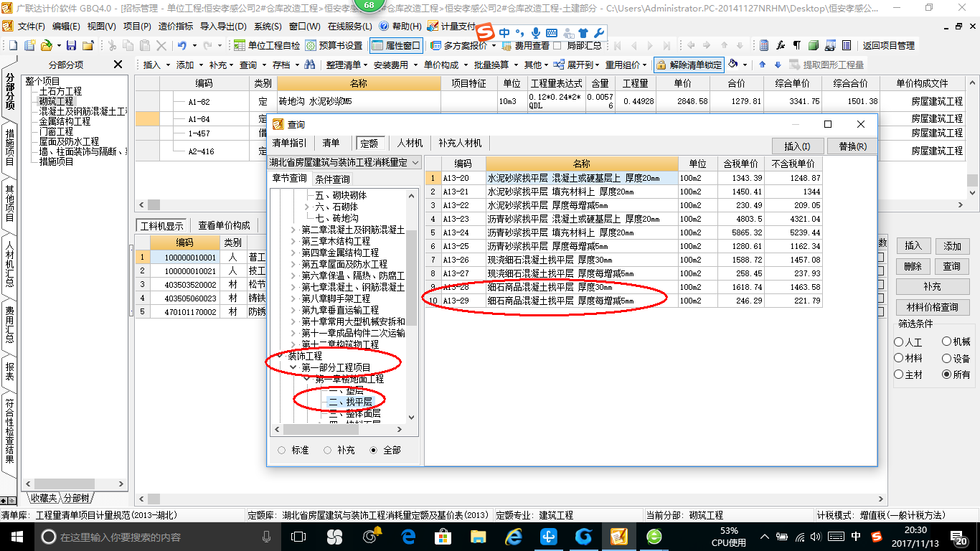Select the 补充 radio button in query dialog
Viewport: 980px width, 551px height.
pyautogui.click(x=328, y=451)
